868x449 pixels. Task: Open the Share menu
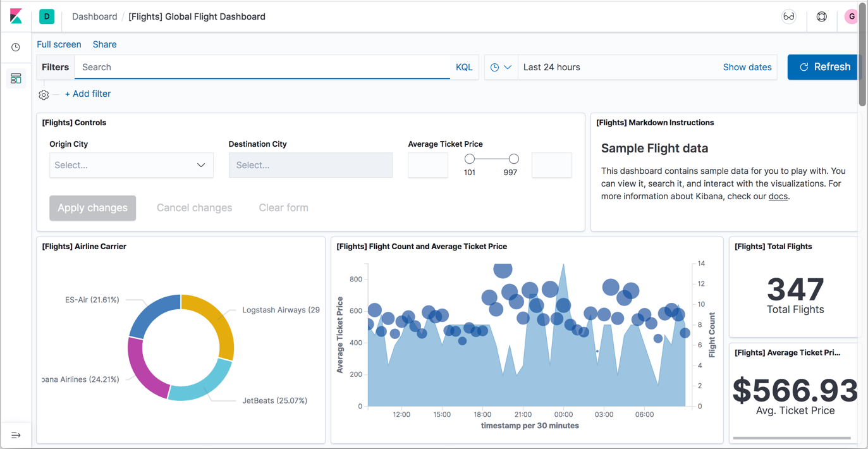(104, 44)
